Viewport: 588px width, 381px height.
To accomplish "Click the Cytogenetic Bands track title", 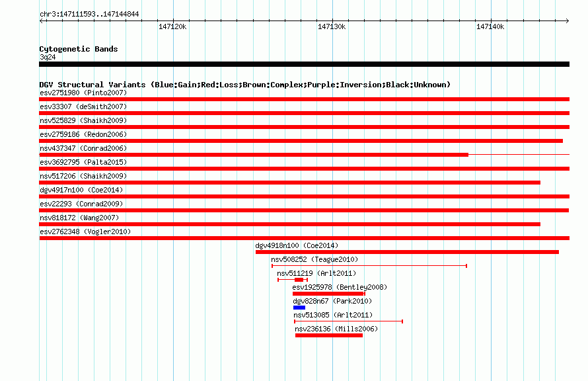I will (79, 49).
